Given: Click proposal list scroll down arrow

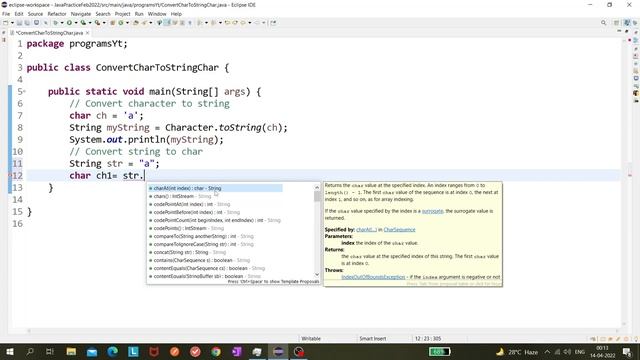Looking at the screenshot, I should (x=317, y=275).
